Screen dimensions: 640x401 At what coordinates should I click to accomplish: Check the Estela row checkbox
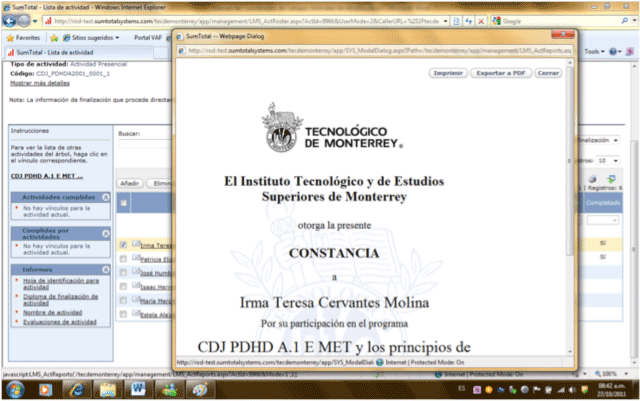123,314
